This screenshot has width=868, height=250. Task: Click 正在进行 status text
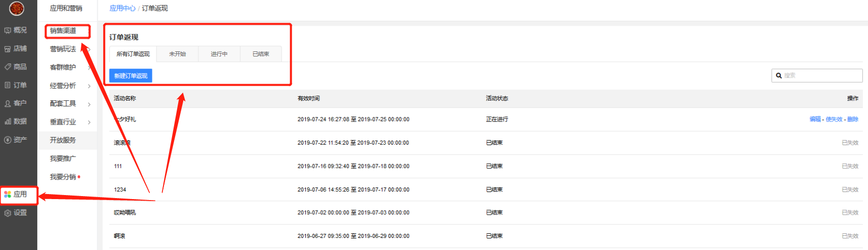(x=497, y=119)
